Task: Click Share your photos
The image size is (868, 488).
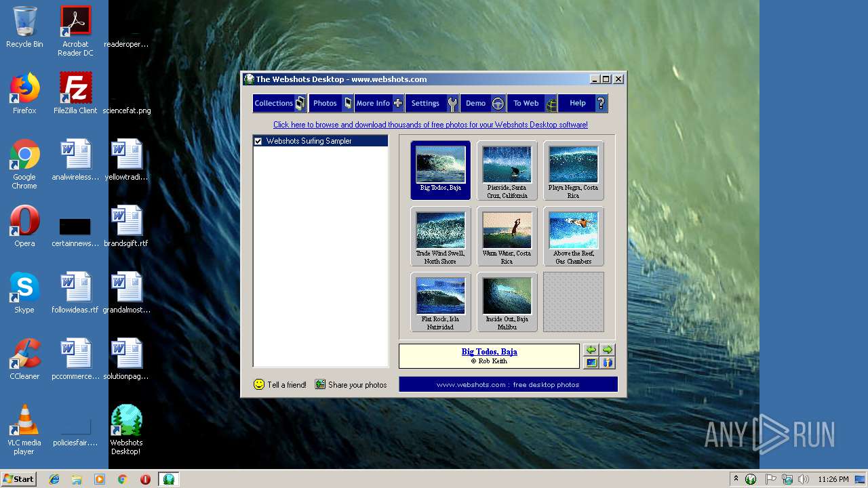Action: click(351, 384)
